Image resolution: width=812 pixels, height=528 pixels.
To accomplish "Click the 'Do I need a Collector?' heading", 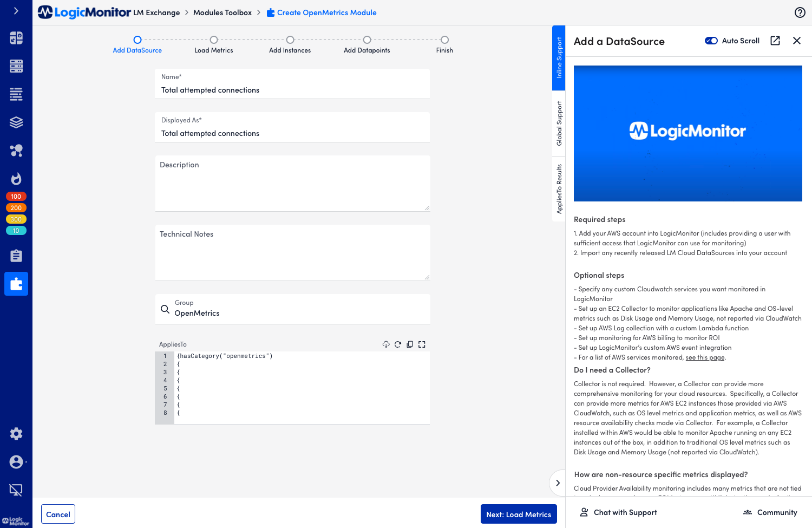I will click(x=612, y=370).
